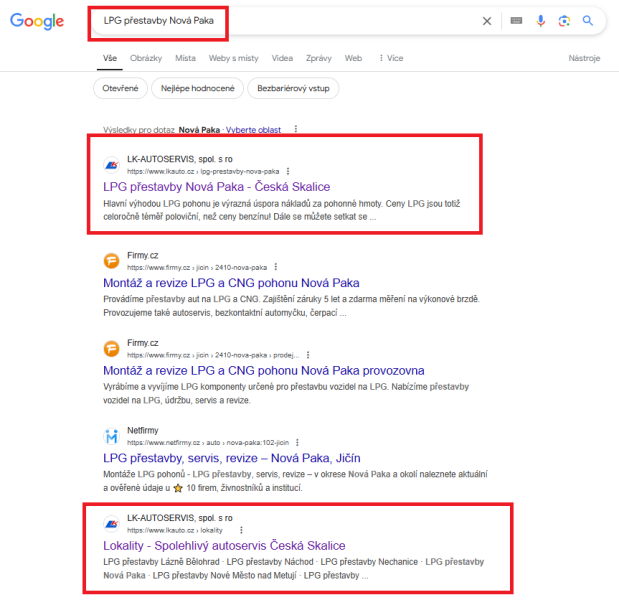This screenshot has height=600, width=619.
Task: Open Lokality - Spolehlivý autoservis Česká Skalice
Action: tap(224, 546)
